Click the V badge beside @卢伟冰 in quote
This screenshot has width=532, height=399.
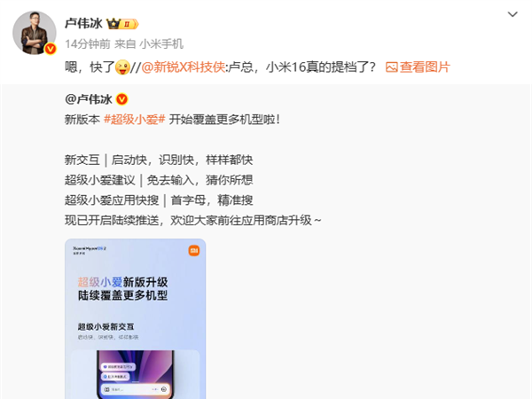pos(121,99)
